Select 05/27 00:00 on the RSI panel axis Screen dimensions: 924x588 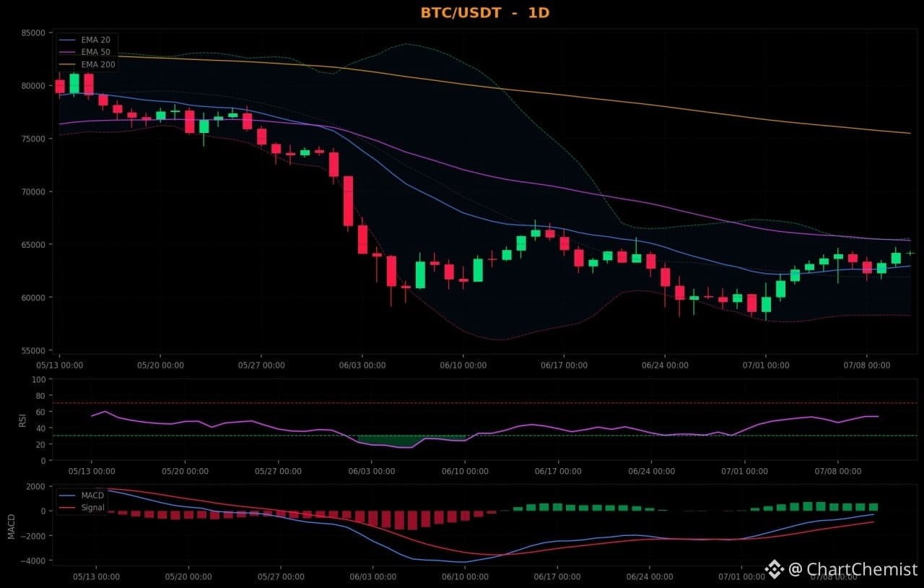279,471
